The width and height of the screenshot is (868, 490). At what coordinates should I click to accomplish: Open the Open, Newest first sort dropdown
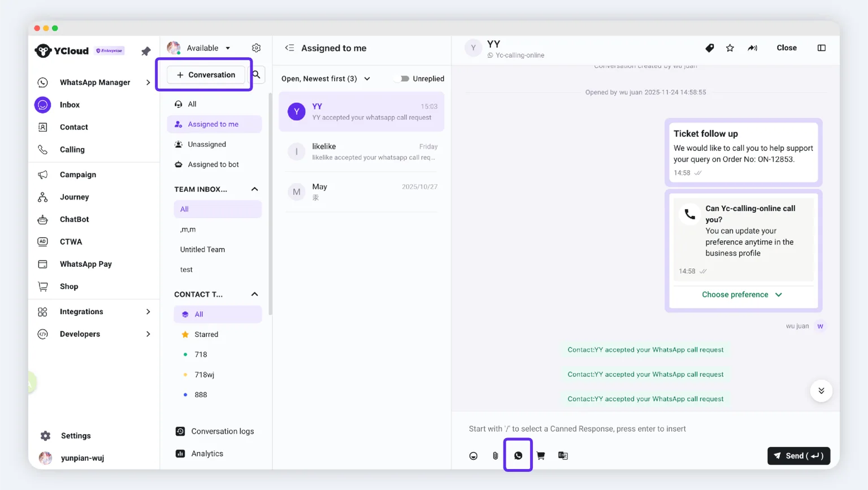pos(326,79)
